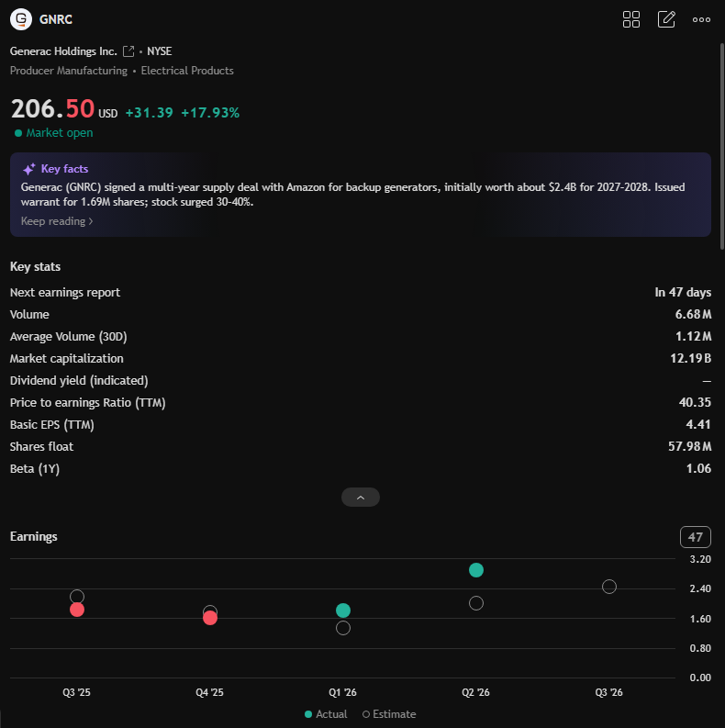Click the vertical scrollbar on the right

tap(721, 146)
